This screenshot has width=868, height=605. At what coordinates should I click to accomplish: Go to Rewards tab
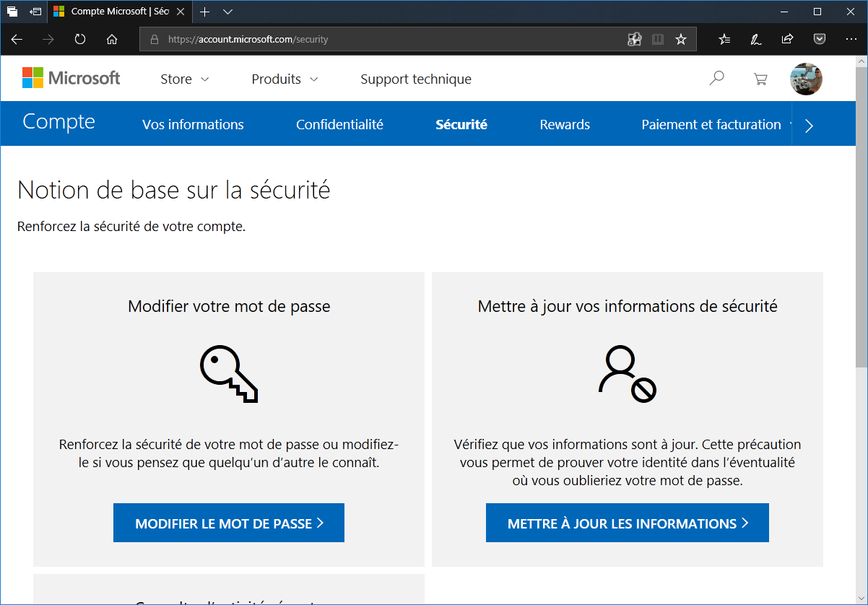565,124
